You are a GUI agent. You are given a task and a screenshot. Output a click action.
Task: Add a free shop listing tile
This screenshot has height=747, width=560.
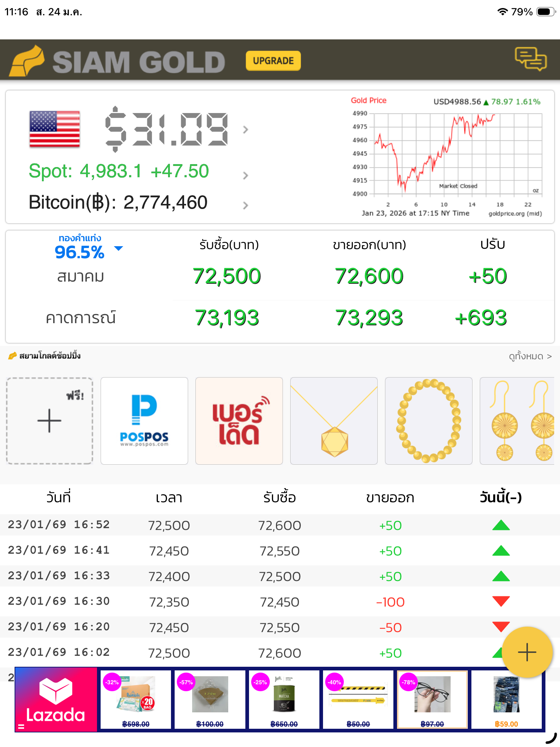pos(50,421)
